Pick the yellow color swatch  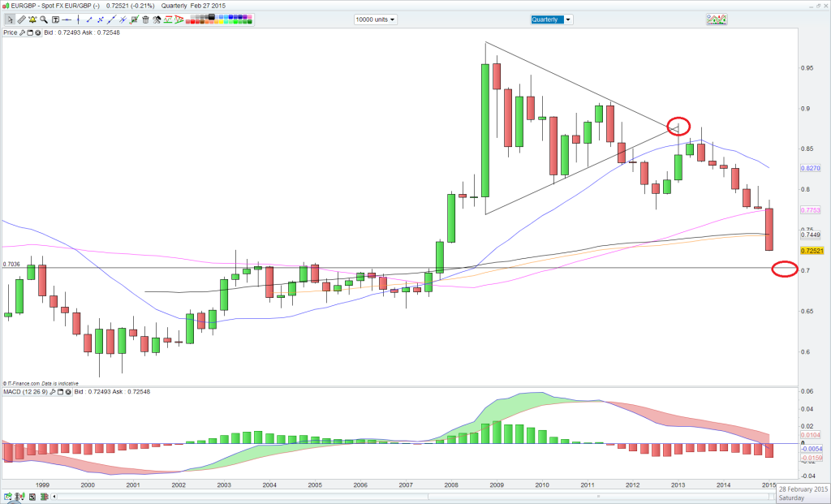click(221, 22)
